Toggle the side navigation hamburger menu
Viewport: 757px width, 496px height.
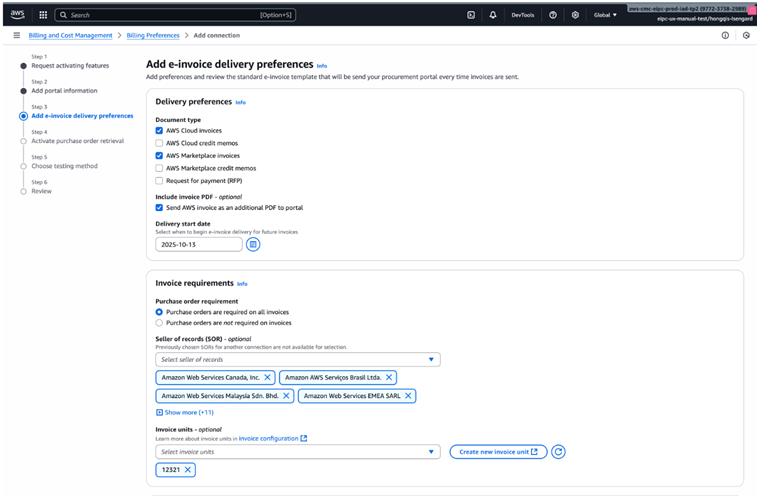16,35
